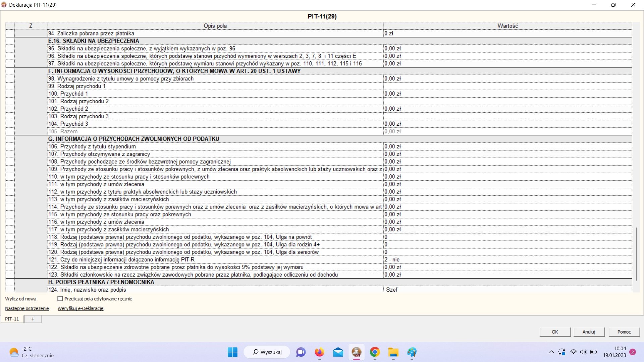The width and height of the screenshot is (644, 362).
Task: Open the Teams chat taskbar icon
Action: pos(301,352)
